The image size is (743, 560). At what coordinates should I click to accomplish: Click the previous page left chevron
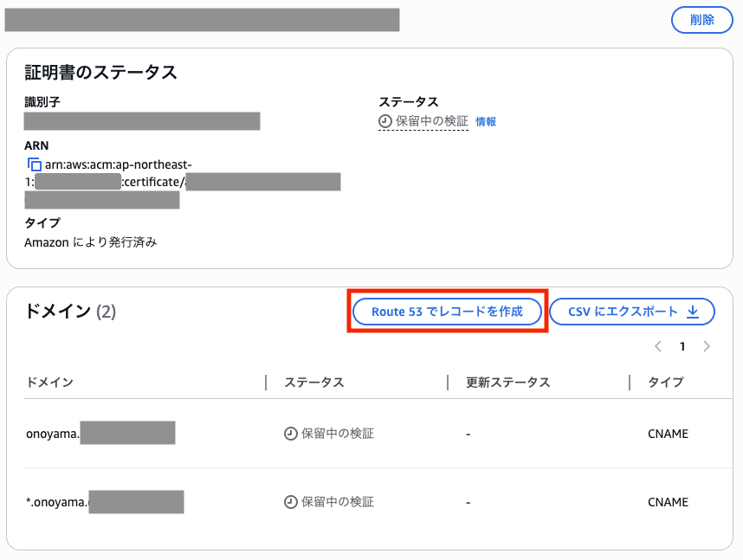pos(657,346)
